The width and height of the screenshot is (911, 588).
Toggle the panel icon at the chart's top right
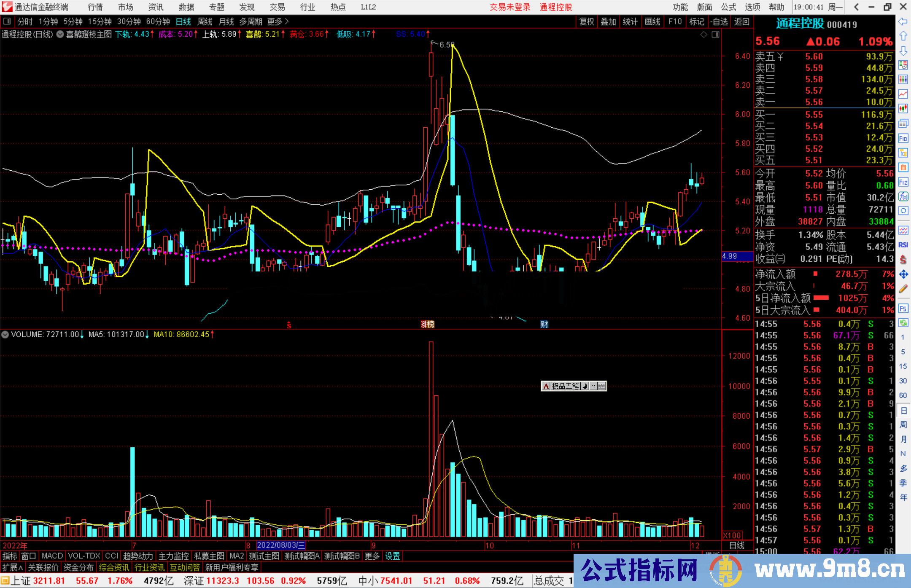click(x=715, y=35)
